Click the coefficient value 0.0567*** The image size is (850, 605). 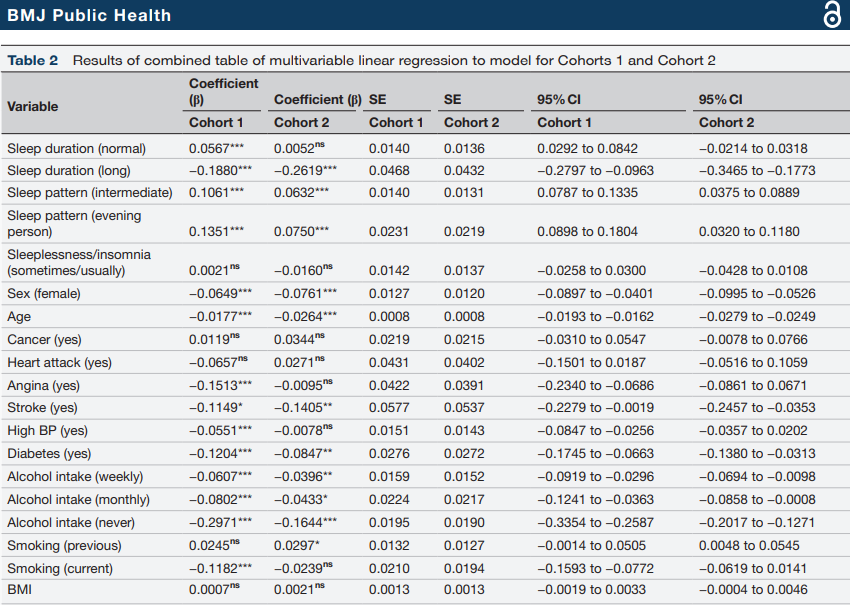[x=216, y=148]
